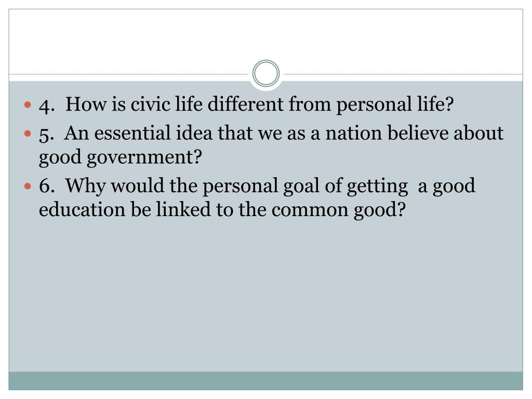The height and width of the screenshot is (399, 532).
Task: Click the words 'common good?'
Action: [x=338, y=210]
